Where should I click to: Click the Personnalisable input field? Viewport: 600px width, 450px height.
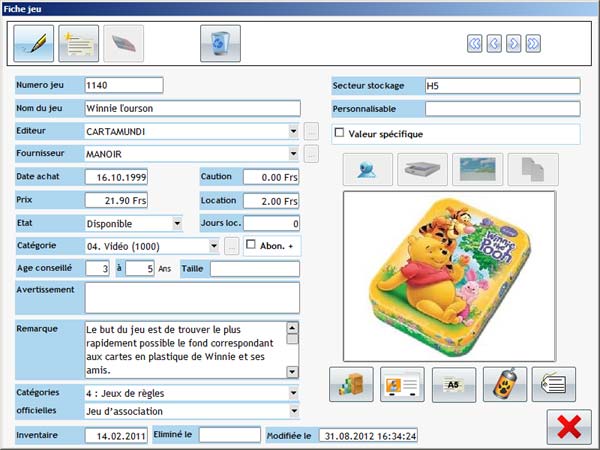502,109
